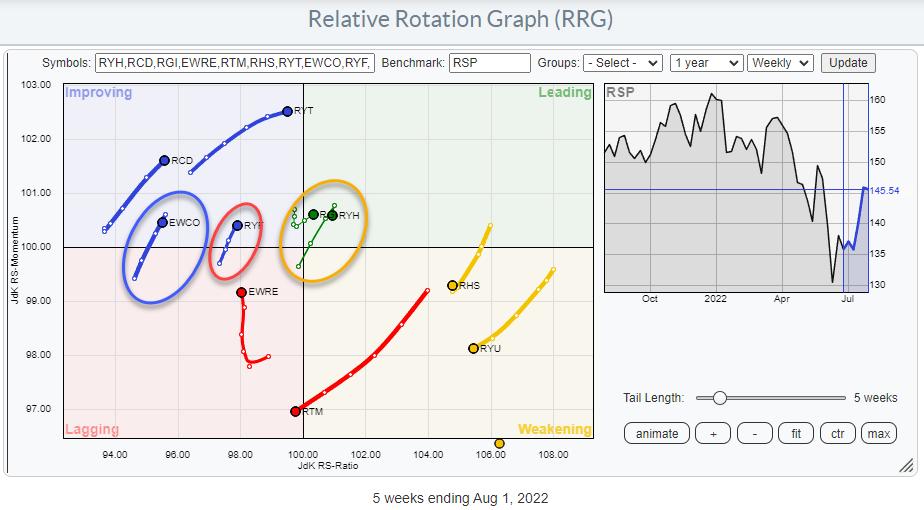The height and width of the screenshot is (510, 924).
Task: Select the EWRE red data point
Action: 241,292
